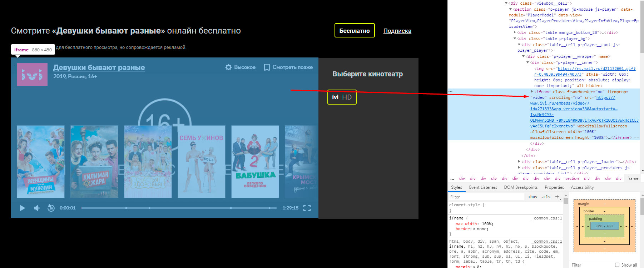The height and width of the screenshot is (268, 644).
Task: Click the 860 × 450 content box
Action: (604, 226)
